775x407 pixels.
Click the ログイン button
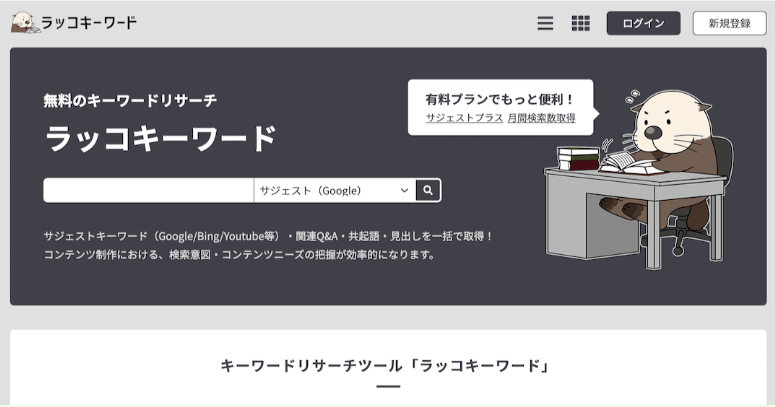coord(643,23)
